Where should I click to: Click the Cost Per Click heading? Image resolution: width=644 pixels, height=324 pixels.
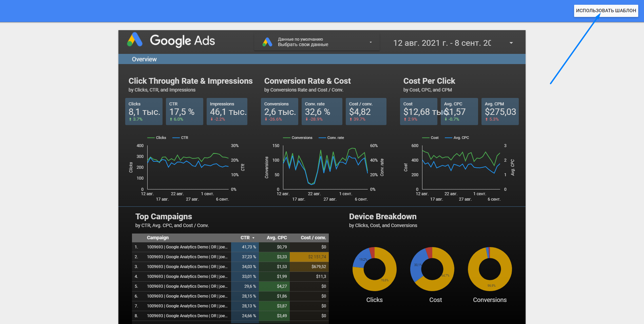(x=429, y=81)
